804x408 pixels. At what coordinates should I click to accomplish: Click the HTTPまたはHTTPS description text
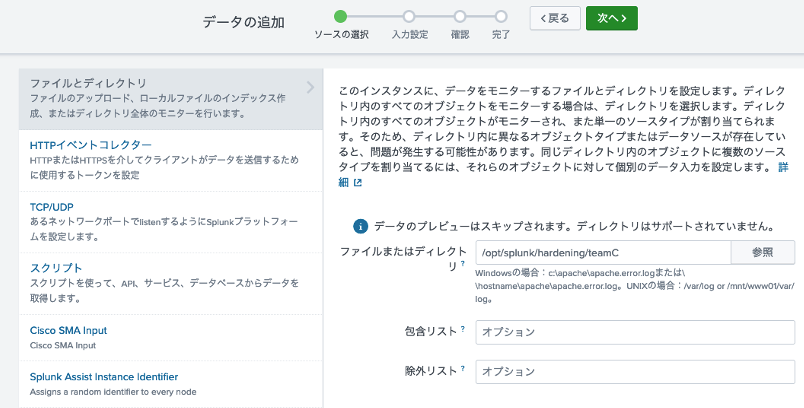click(164, 168)
